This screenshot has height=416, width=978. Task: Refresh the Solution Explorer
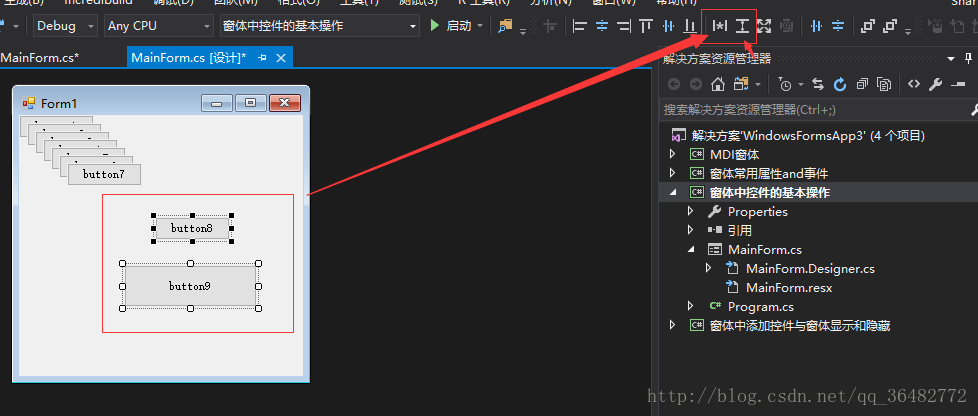840,84
